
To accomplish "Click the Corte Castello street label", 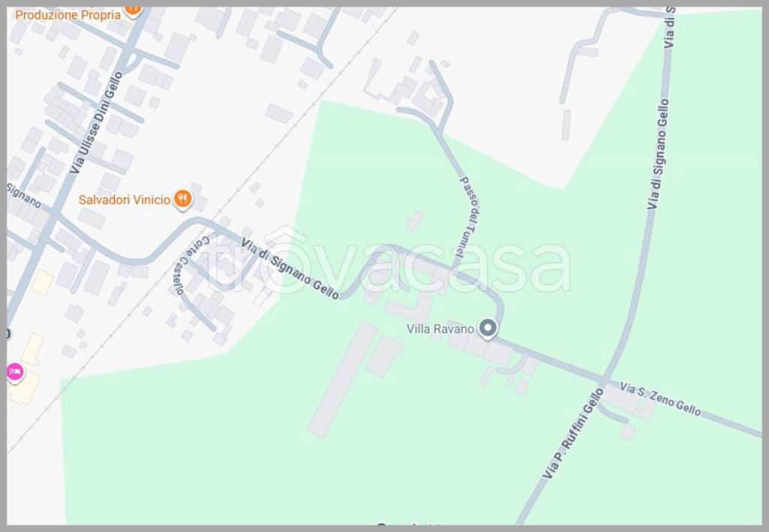I will tap(190, 265).
